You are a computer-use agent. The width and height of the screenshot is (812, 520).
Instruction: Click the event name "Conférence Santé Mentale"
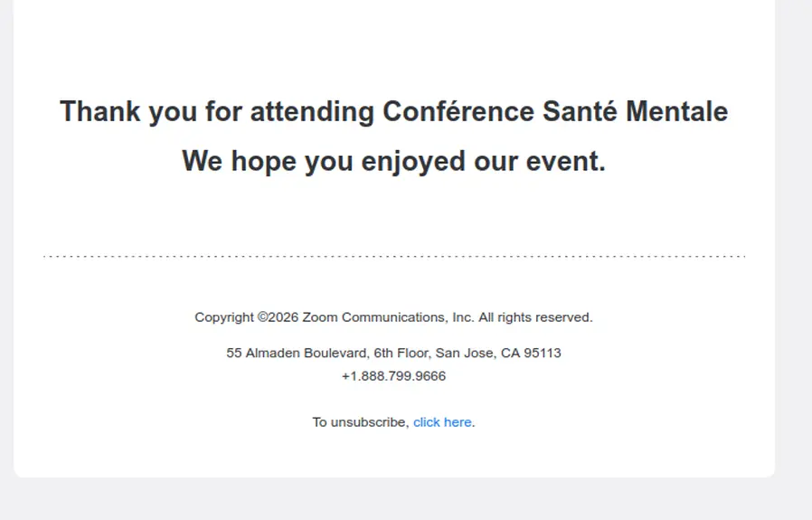tap(554, 112)
